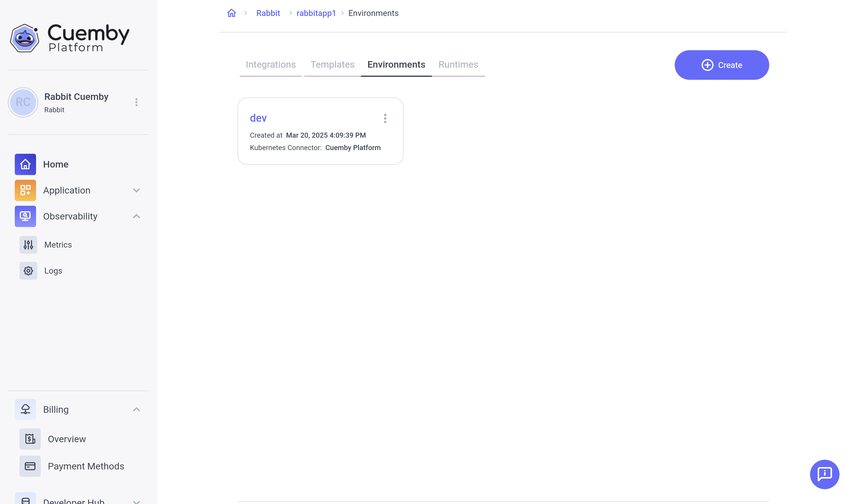Screen dimensions: 849x504
Task: Open the feedback chat bubble icon
Action: pyautogui.click(x=824, y=474)
